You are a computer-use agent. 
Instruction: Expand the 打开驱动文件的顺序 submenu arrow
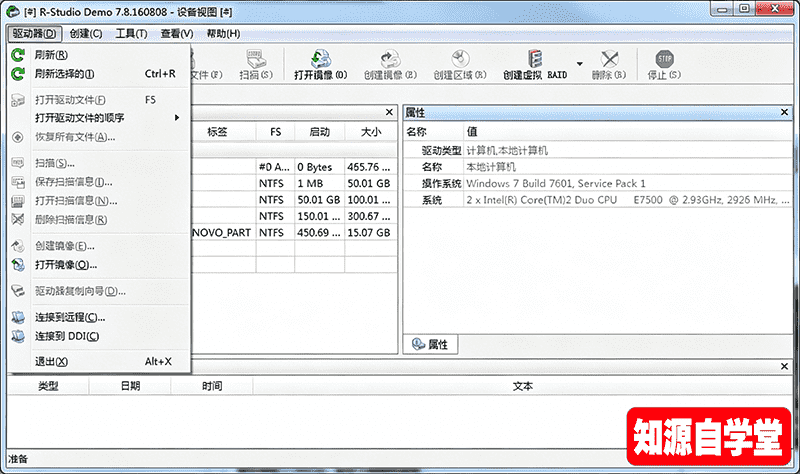click(177, 118)
